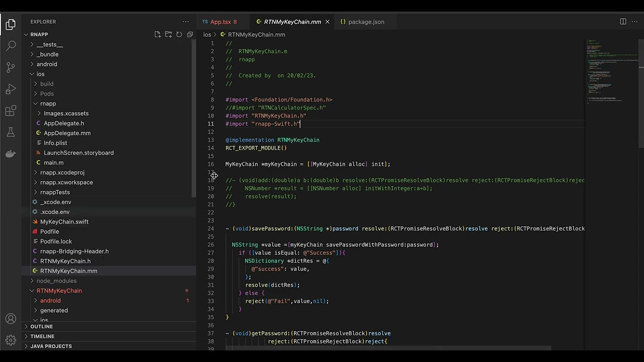Expand the build folder

pos(47,84)
